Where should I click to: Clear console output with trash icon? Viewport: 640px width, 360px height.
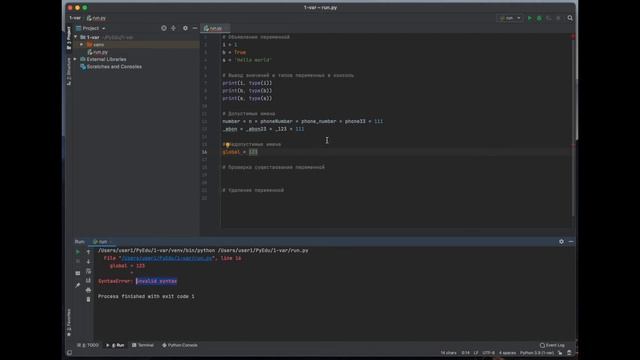click(88, 299)
